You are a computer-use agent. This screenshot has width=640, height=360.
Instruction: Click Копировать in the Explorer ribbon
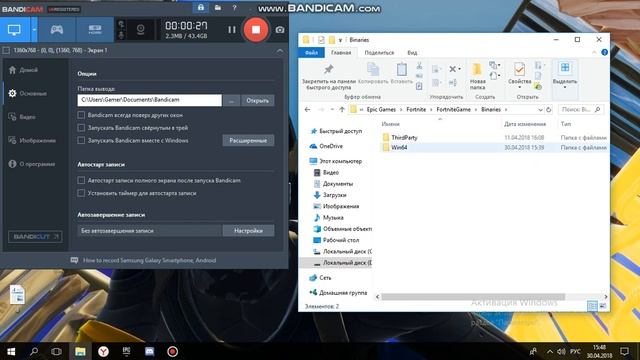point(373,74)
